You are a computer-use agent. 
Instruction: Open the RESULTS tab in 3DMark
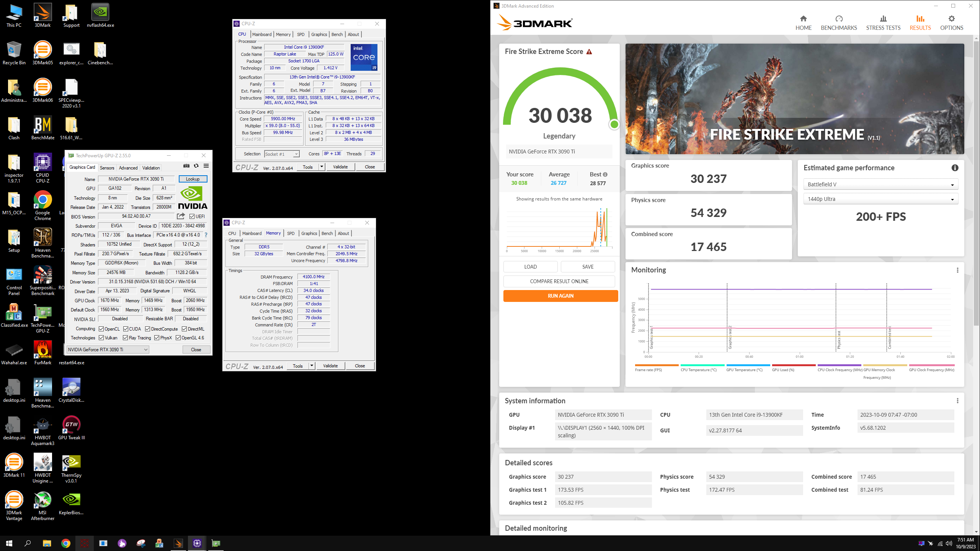920,23
